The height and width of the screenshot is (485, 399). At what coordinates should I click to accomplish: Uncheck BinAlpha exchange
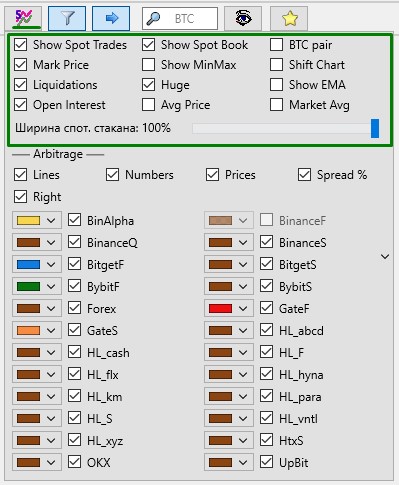(x=74, y=220)
